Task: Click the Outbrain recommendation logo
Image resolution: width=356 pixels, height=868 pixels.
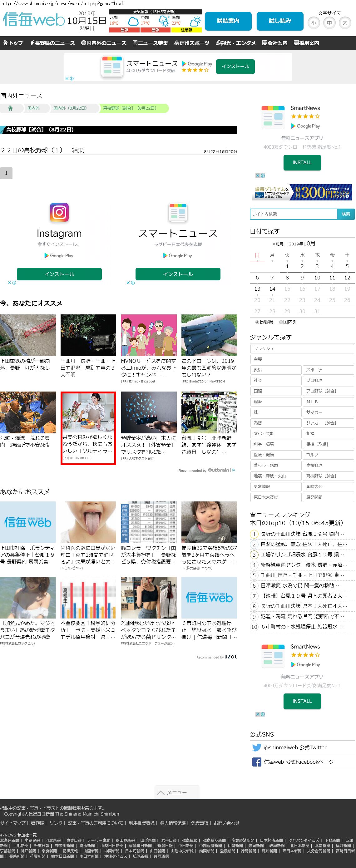Action: 219,470
